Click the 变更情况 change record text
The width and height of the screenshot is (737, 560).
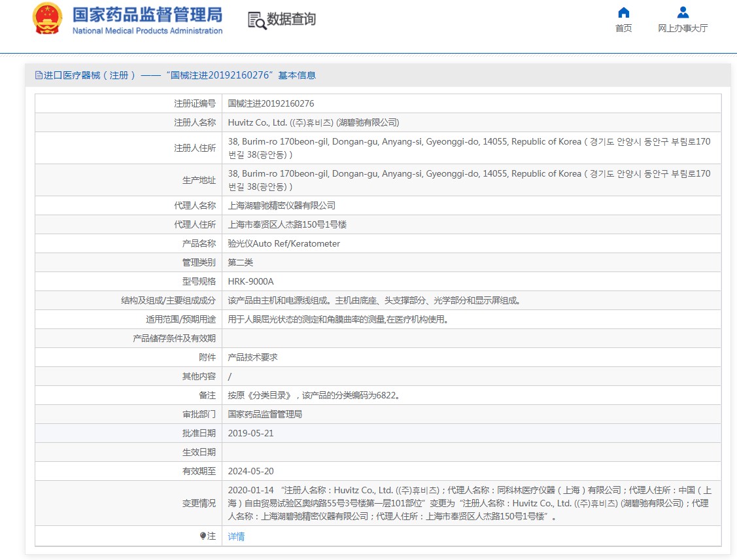coord(470,503)
